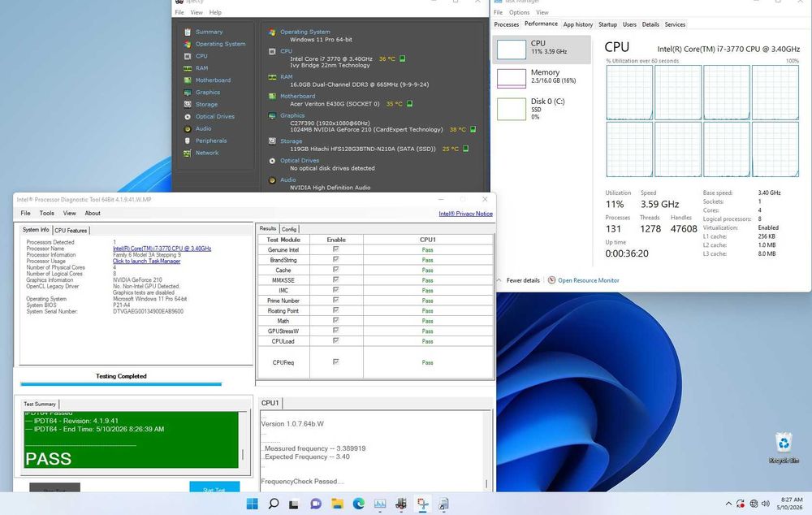Select RAM entry in Speccy sidebar
The image size is (812, 515).
(x=201, y=68)
